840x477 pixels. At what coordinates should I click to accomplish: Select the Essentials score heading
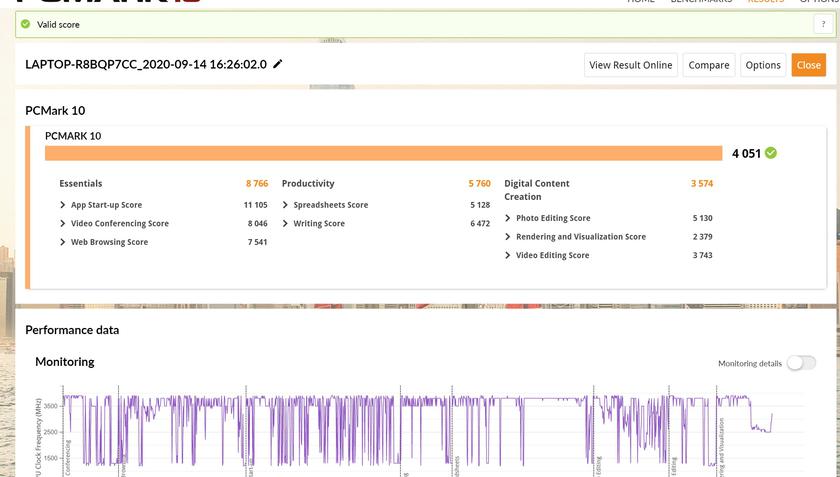click(x=81, y=184)
